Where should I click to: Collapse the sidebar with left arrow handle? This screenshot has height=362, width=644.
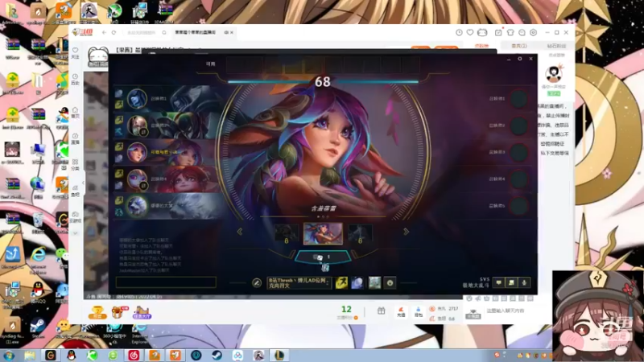coord(84,183)
